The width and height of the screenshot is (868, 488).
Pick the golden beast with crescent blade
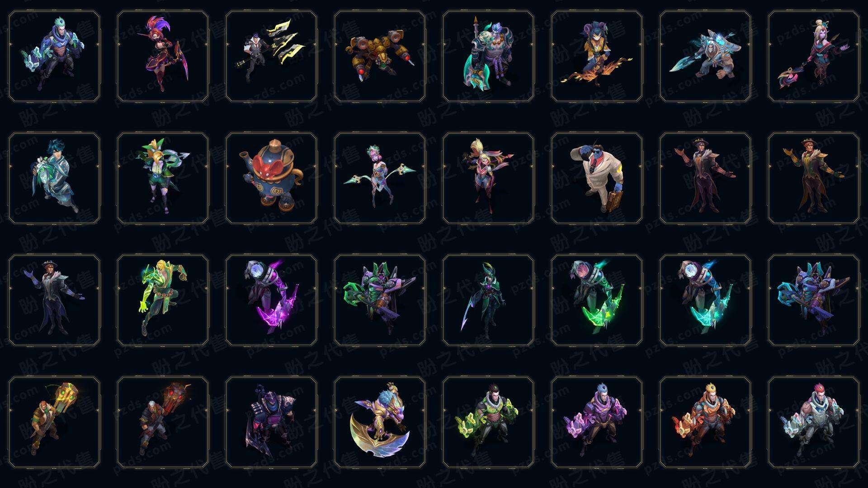coord(380,422)
